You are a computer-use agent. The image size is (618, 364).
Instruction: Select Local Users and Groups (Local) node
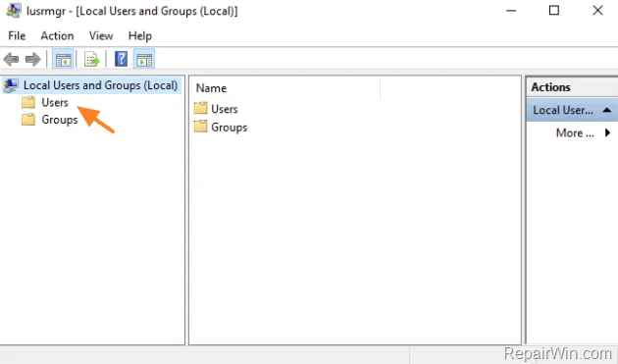[x=100, y=85]
